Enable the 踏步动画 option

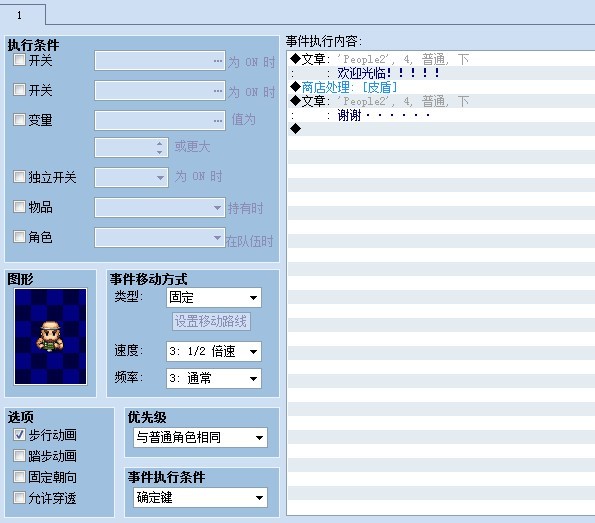[x=19, y=455]
